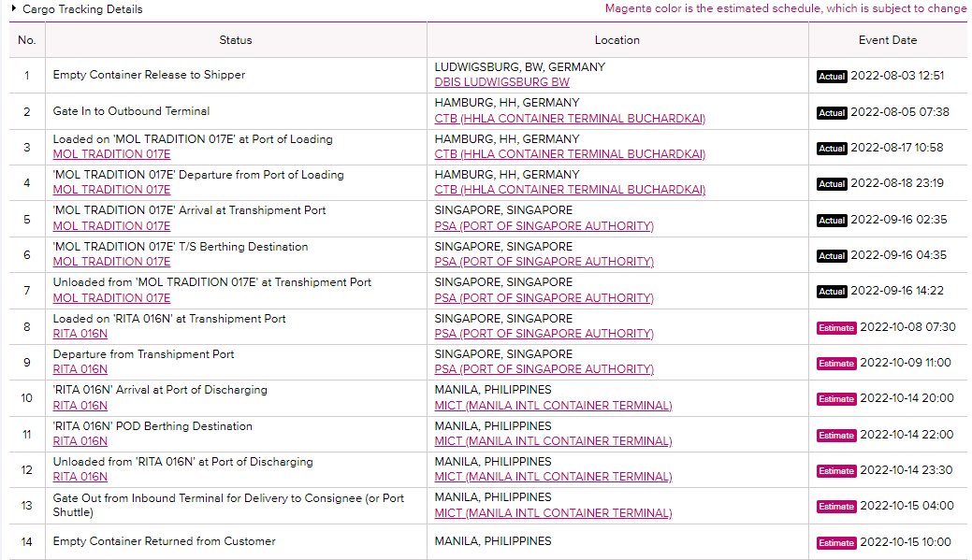Viewport: 972px width, 560px height.
Task: Open MICT Manila terminal link in row 12
Action: click(x=553, y=477)
